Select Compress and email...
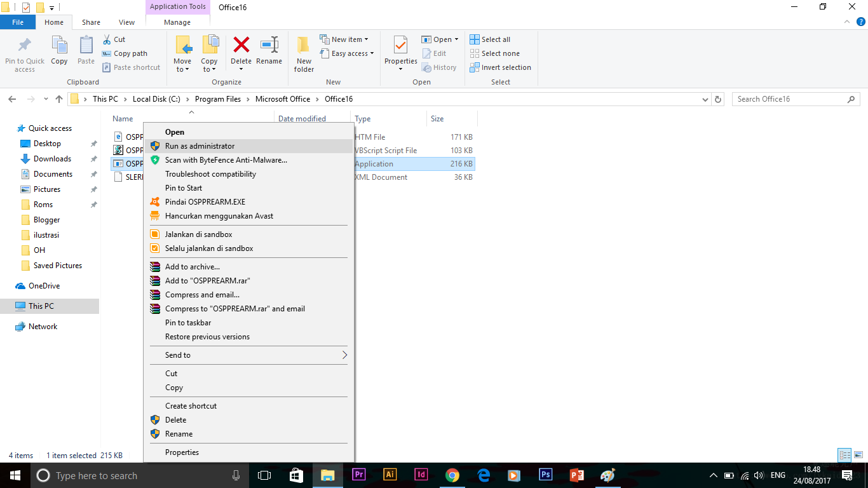 point(248,295)
